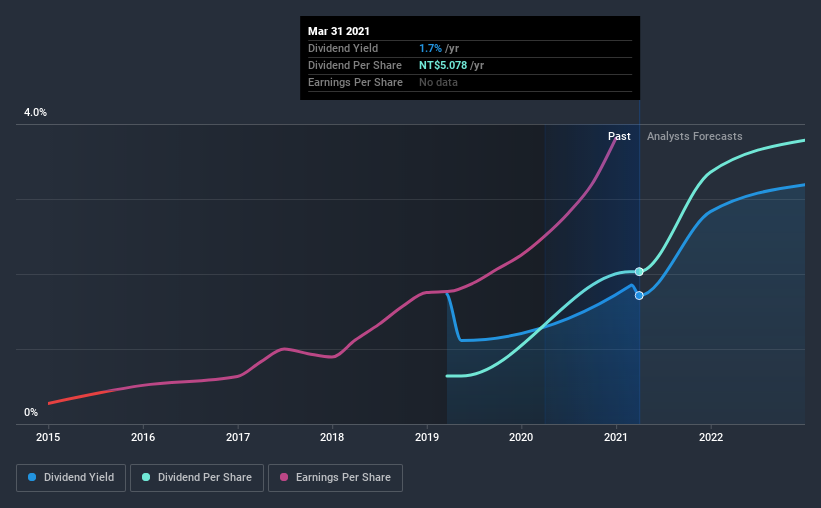Toggle the Dividend Per Share legend button
The width and height of the screenshot is (821, 508).
click(197, 478)
